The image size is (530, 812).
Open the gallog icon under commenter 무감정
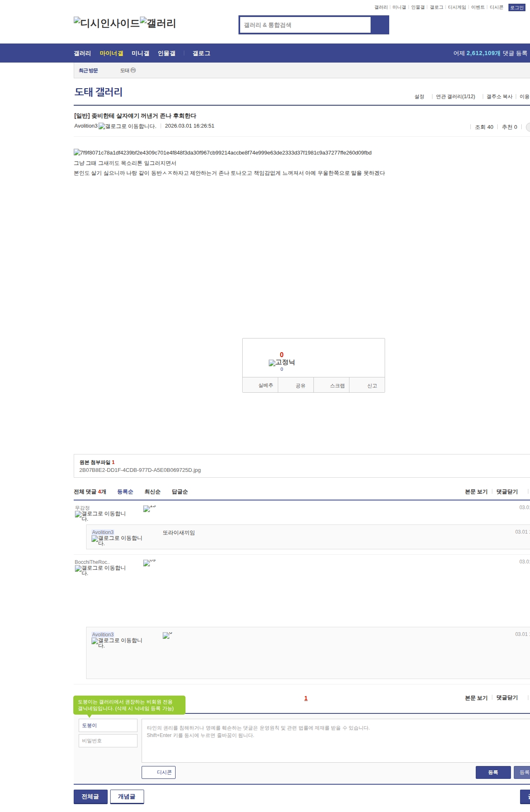point(100,516)
